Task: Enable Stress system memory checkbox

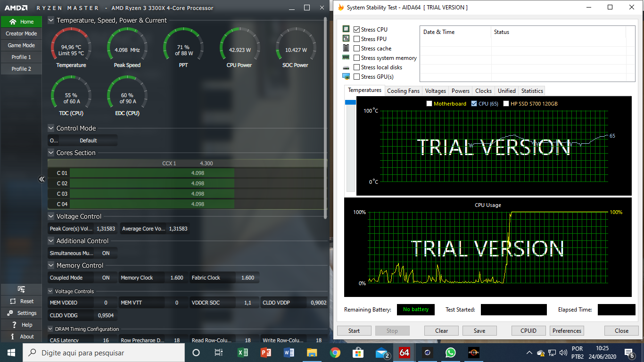Action: 357,58
